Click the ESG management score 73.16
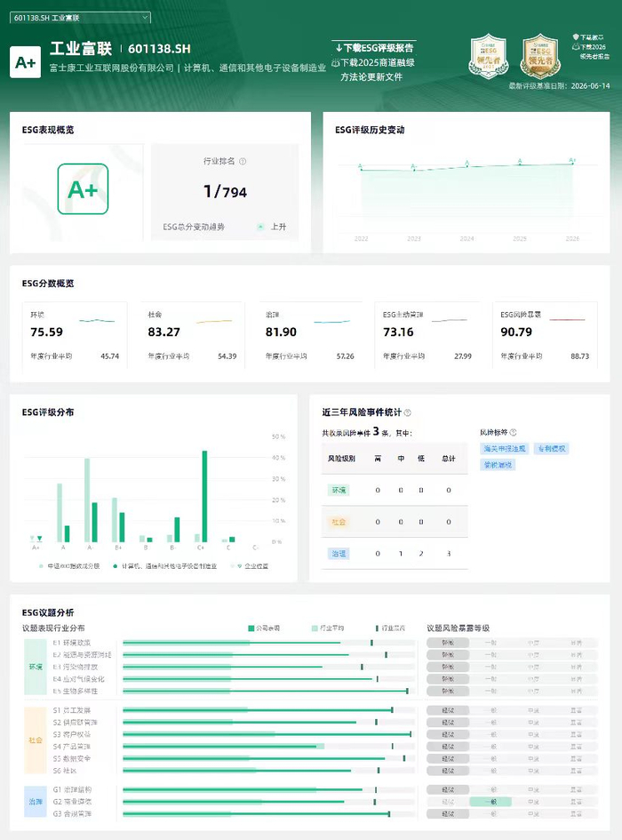The height and width of the screenshot is (840, 622). (x=399, y=332)
